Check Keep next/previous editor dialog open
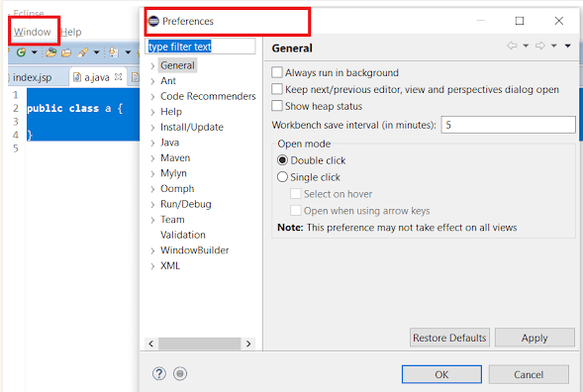The image size is (583, 392). (x=277, y=89)
